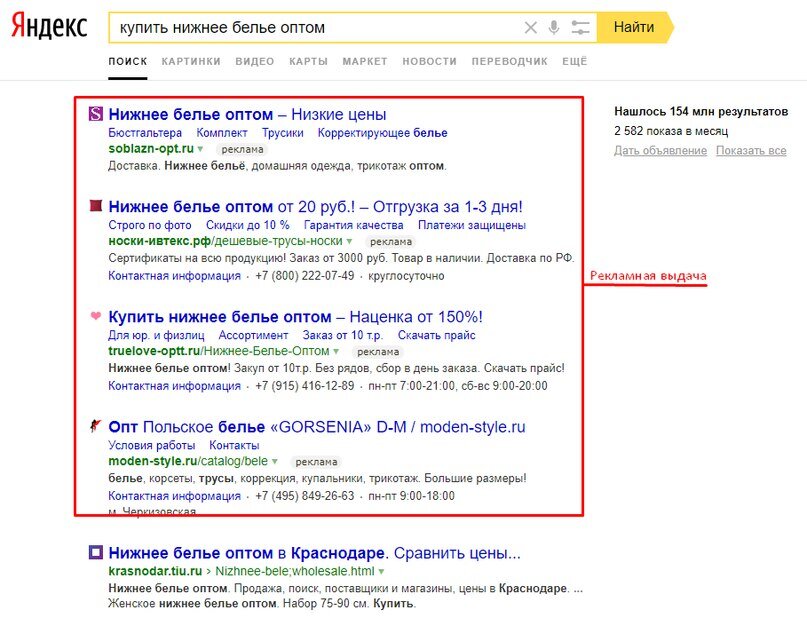Click the Трусики sitelink
807x618 pixels.
point(283,133)
